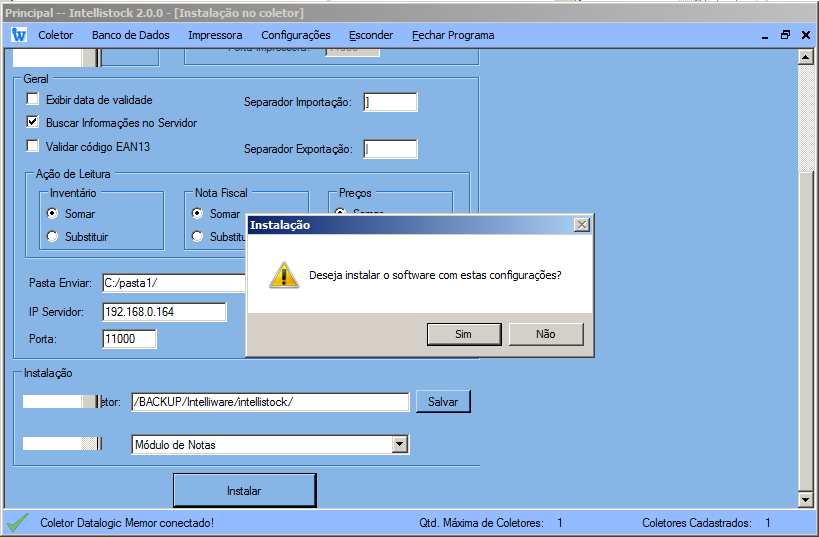Decline installation with Não button
Image resolution: width=819 pixels, height=537 pixels.
pyautogui.click(x=546, y=334)
